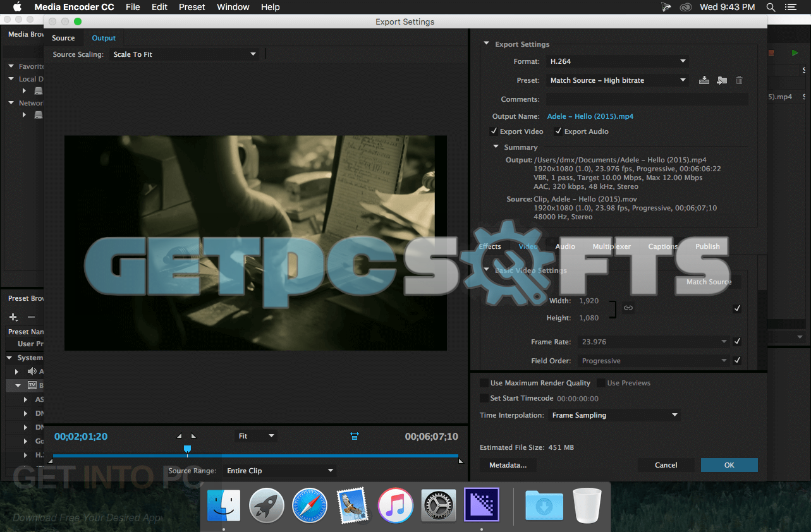Screen dimensions: 811x532
Task: Open the Preset menu
Action: 192,7
